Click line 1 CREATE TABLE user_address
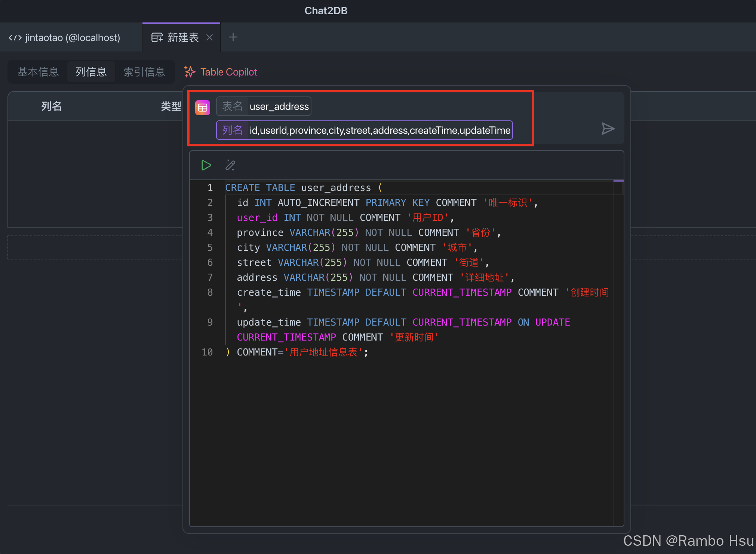 point(304,188)
